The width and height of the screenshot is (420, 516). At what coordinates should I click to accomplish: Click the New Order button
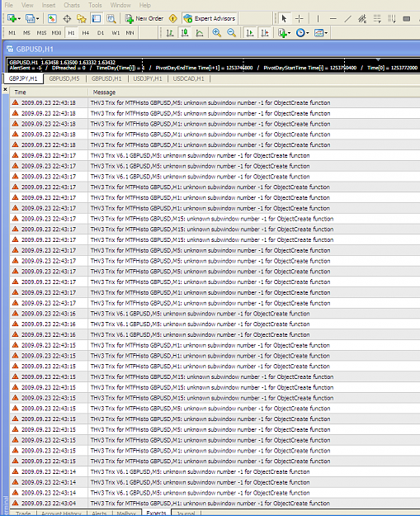[x=144, y=18]
